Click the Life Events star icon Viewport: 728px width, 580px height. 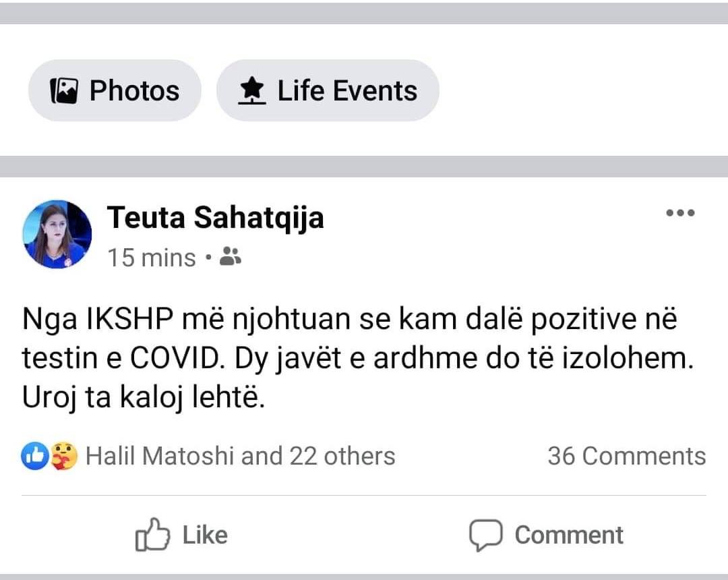click(252, 90)
